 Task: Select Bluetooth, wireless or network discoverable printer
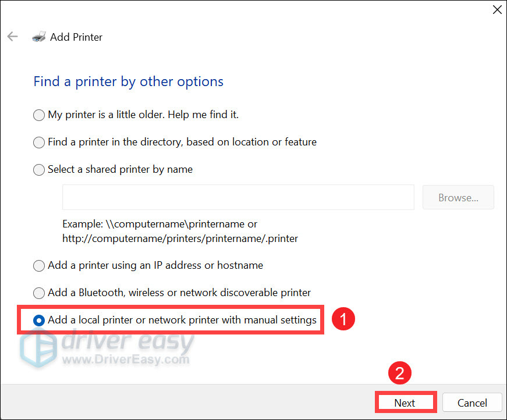tap(39, 293)
